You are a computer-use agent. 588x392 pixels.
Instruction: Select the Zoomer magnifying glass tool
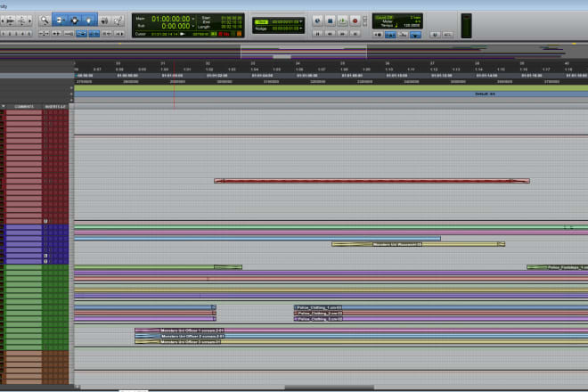(x=43, y=20)
